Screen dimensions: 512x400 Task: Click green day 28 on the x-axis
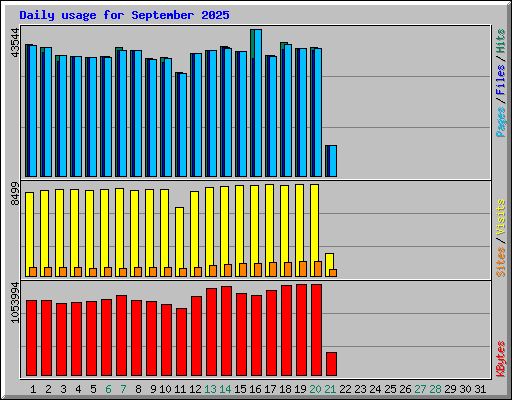click(x=435, y=389)
